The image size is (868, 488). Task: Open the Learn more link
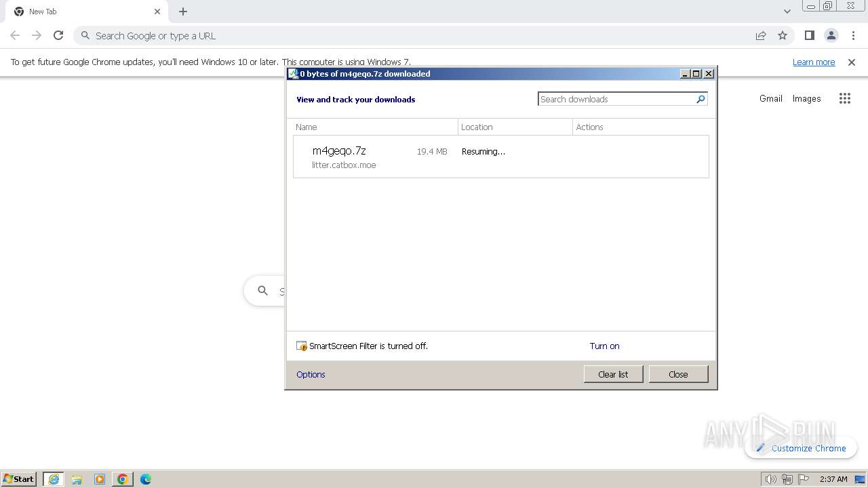click(x=814, y=62)
